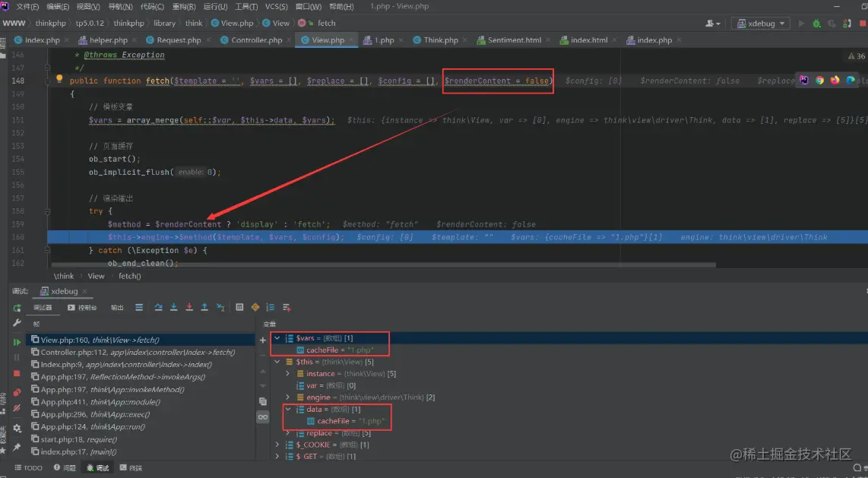Open the TODO tool window
868x478 pixels.
(27, 468)
